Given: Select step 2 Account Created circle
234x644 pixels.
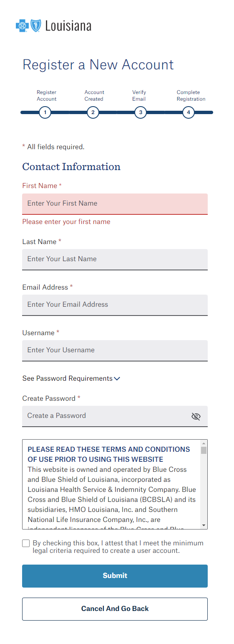Looking at the screenshot, I should [x=93, y=112].
